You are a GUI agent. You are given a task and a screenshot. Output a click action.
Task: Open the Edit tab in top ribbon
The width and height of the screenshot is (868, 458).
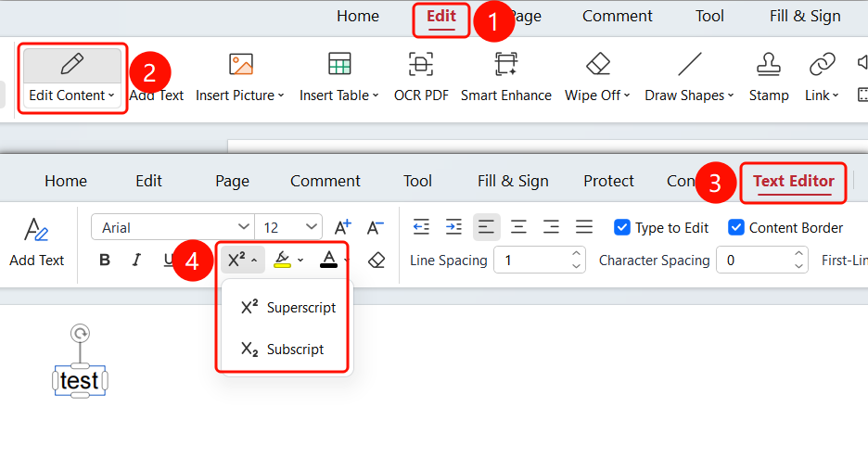pos(441,16)
